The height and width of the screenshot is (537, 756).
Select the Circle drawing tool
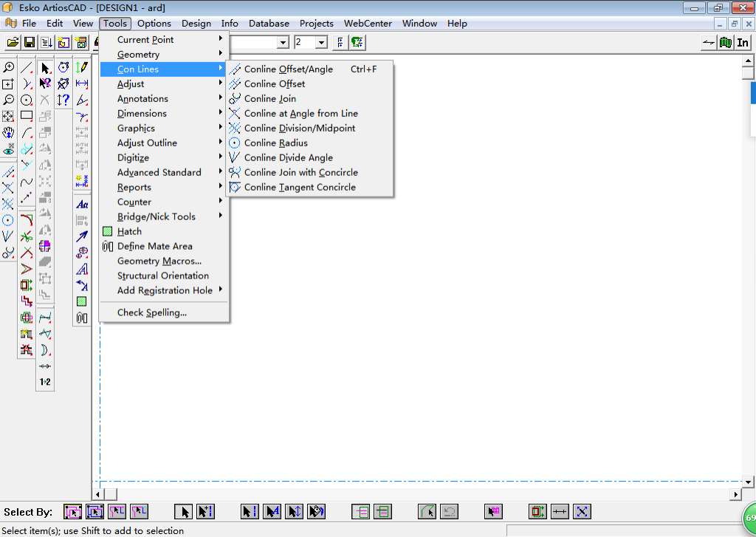(27, 100)
